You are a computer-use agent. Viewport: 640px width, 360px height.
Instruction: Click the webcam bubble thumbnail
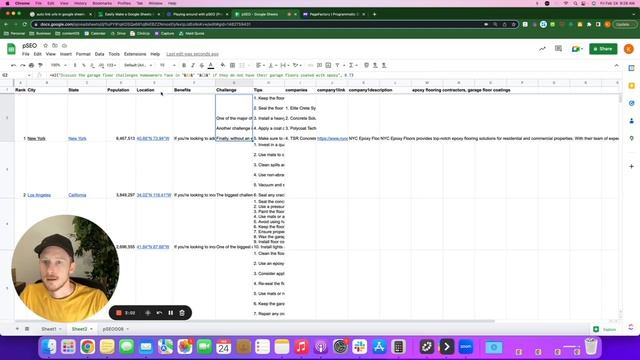point(65,269)
